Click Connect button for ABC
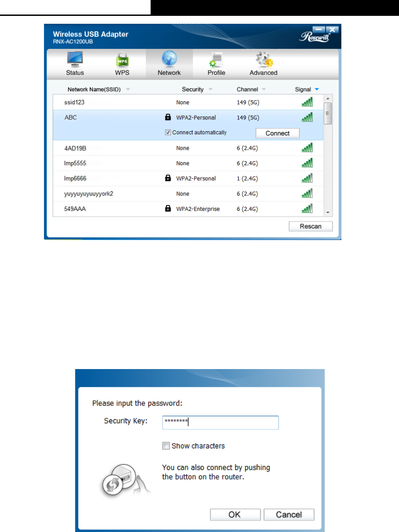399x532 pixels. [277, 133]
